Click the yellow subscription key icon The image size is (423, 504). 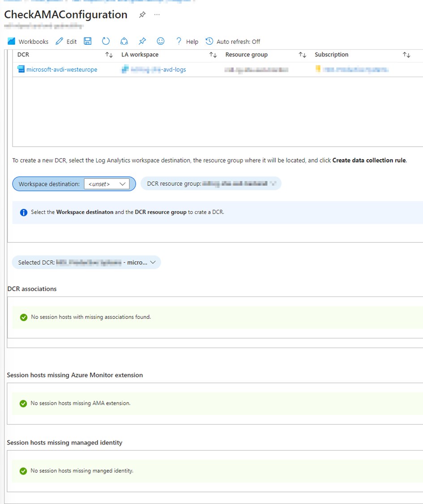click(x=318, y=68)
